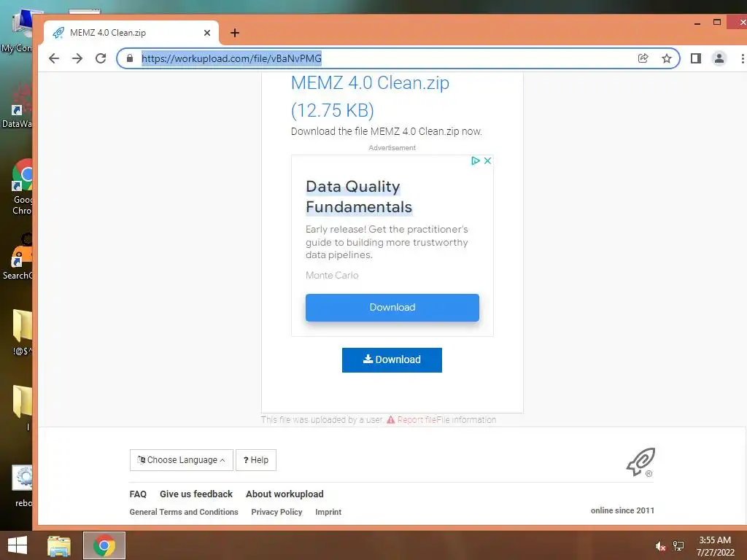Click the muted volume tray icon

[x=660, y=546]
